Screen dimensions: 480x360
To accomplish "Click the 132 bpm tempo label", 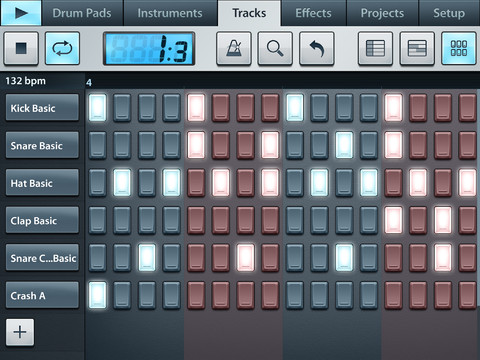I will tap(25, 81).
